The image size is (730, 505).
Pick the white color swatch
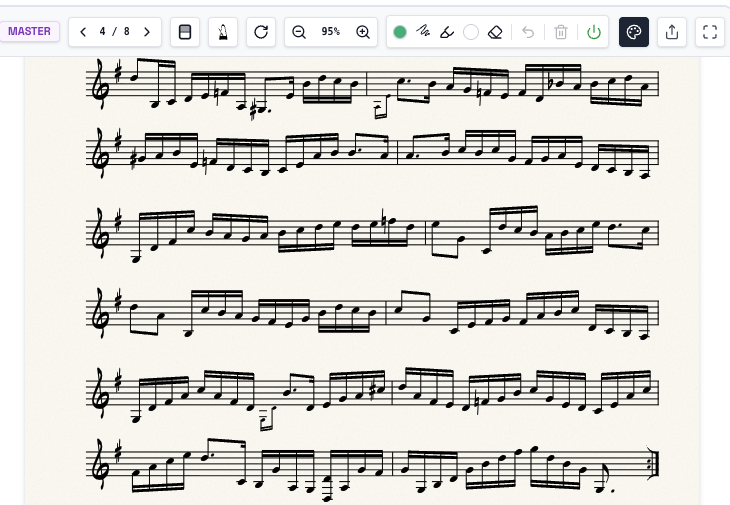coord(471,32)
